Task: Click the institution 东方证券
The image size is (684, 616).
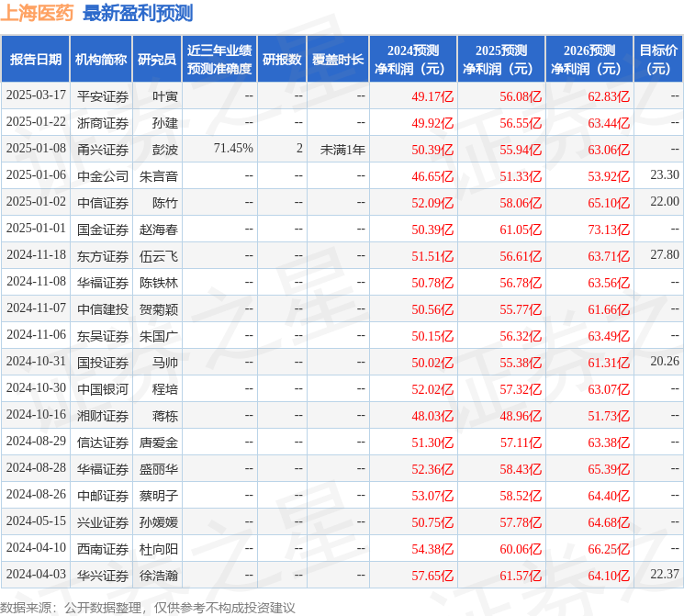Action: [103, 256]
